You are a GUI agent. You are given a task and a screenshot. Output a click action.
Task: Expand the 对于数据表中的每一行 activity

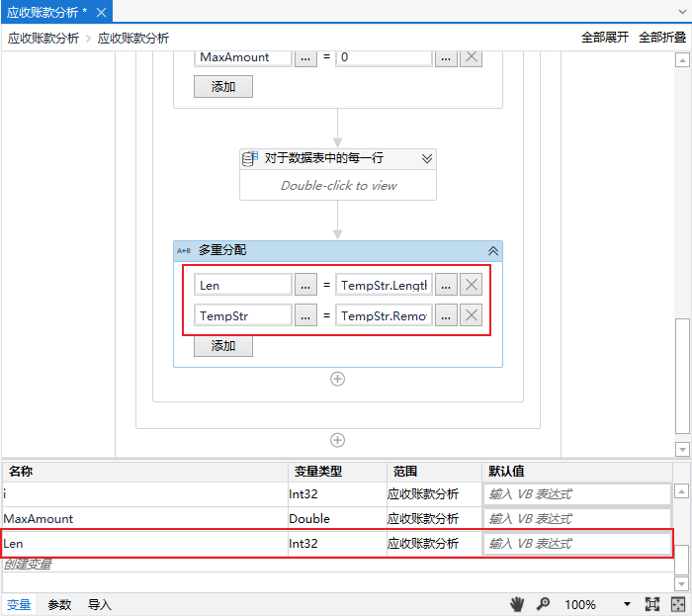tap(427, 158)
